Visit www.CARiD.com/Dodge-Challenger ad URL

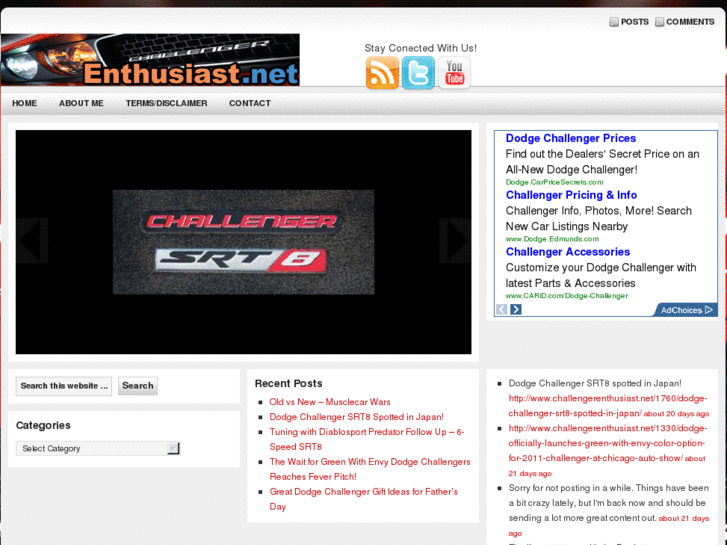coord(567,296)
